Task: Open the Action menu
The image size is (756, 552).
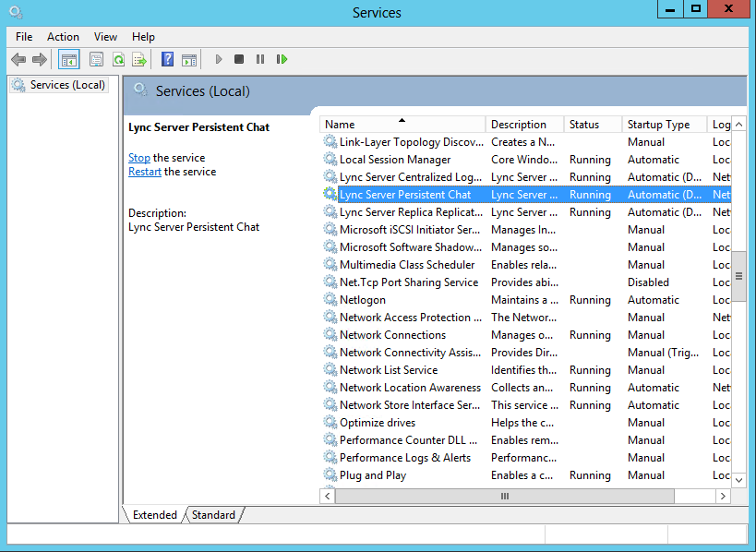Action: (63, 37)
